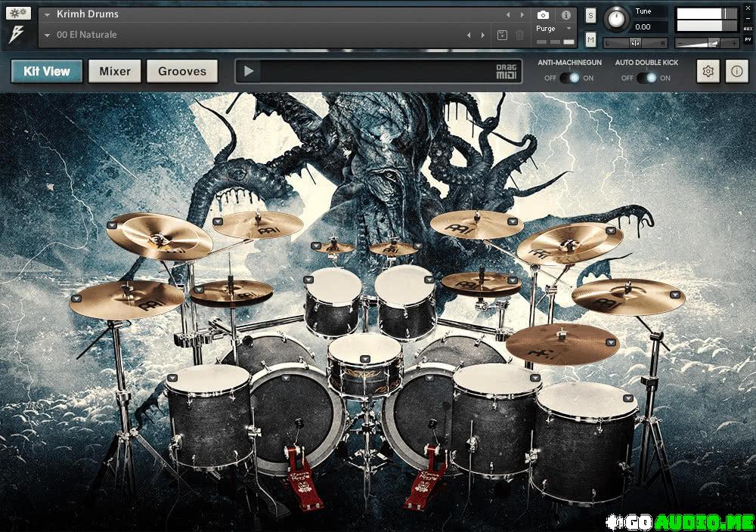756x532 pixels.
Task: Save preset with the floppy disk icon
Action: pyautogui.click(x=503, y=35)
